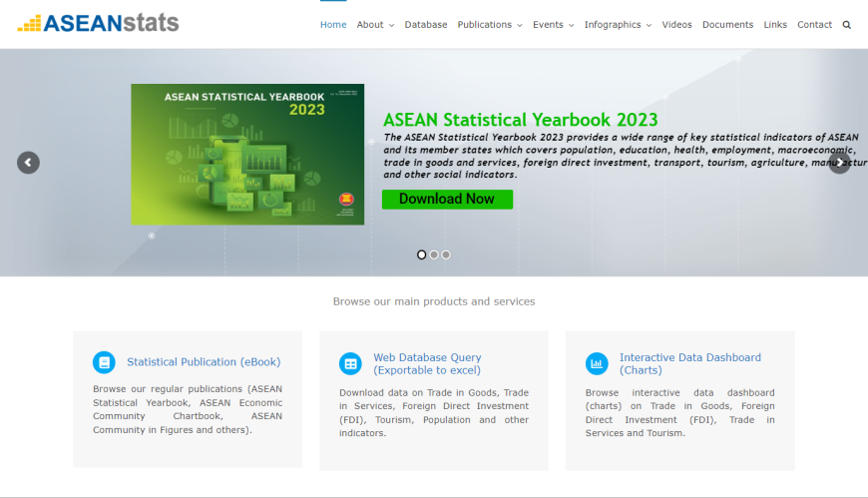Open the search magnifier icon
Viewport: 868px width, 498px height.
(846, 25)
